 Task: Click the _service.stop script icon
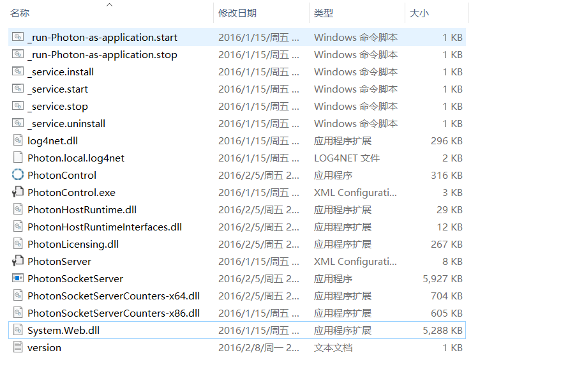click(17, 106)
